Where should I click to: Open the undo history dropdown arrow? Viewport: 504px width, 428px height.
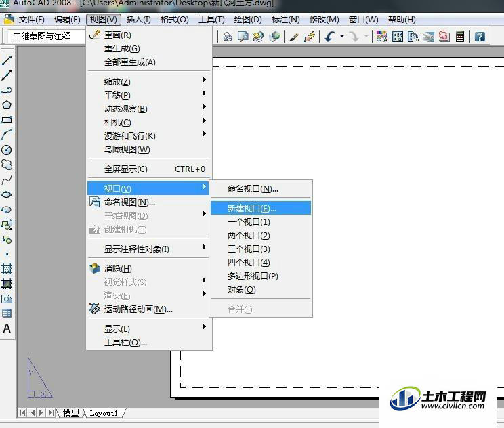(342, 37)
